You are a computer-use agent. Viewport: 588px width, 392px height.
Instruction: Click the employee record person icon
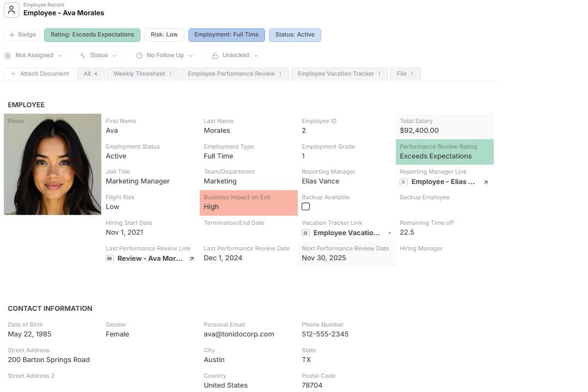click(11, 10)
